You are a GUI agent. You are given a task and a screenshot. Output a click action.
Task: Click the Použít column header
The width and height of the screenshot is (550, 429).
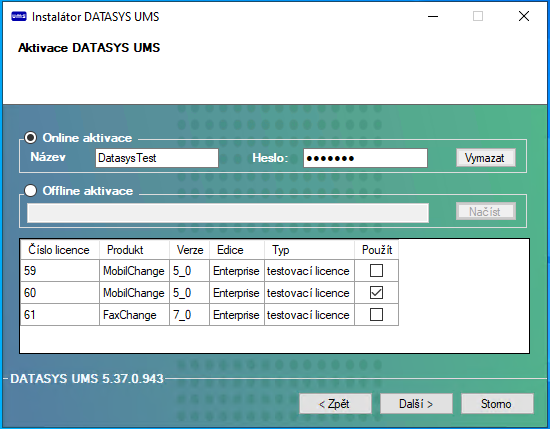[376, 250]
